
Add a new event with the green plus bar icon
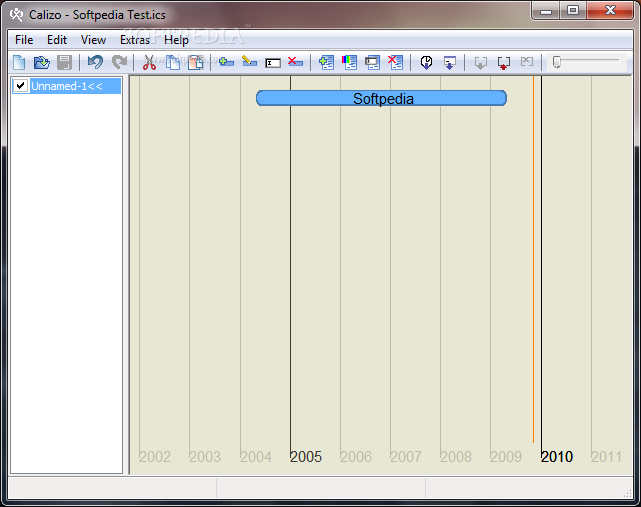(226, 62)
